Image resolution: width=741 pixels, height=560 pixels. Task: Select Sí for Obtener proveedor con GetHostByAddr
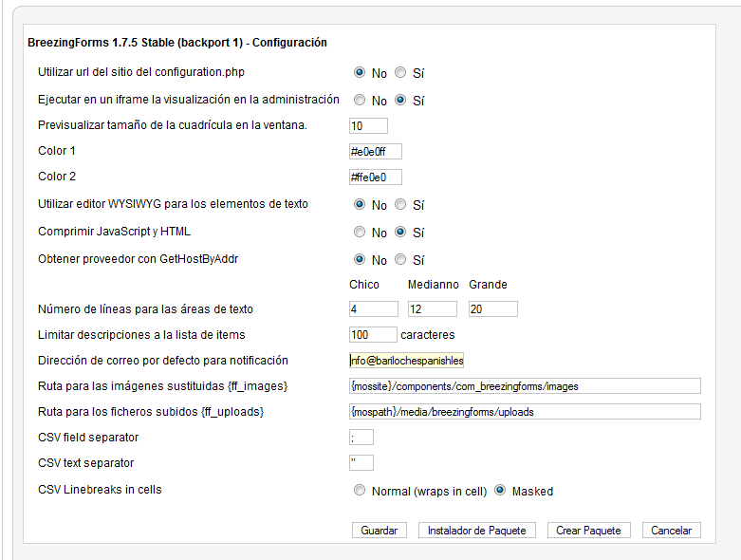400,259
